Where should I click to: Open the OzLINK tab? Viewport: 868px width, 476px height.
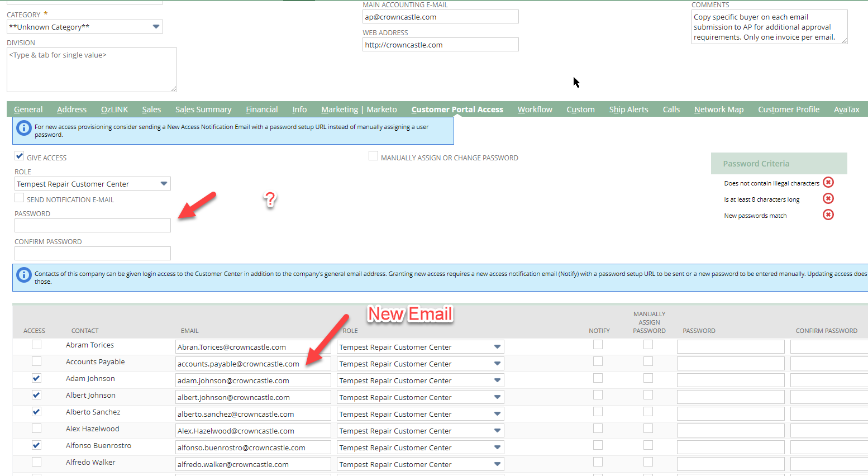pos(115,110)
